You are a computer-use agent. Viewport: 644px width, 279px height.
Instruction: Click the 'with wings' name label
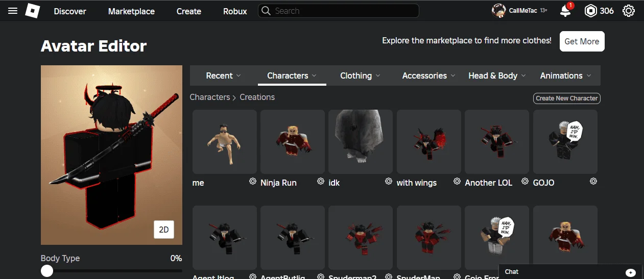coord(417,183)
